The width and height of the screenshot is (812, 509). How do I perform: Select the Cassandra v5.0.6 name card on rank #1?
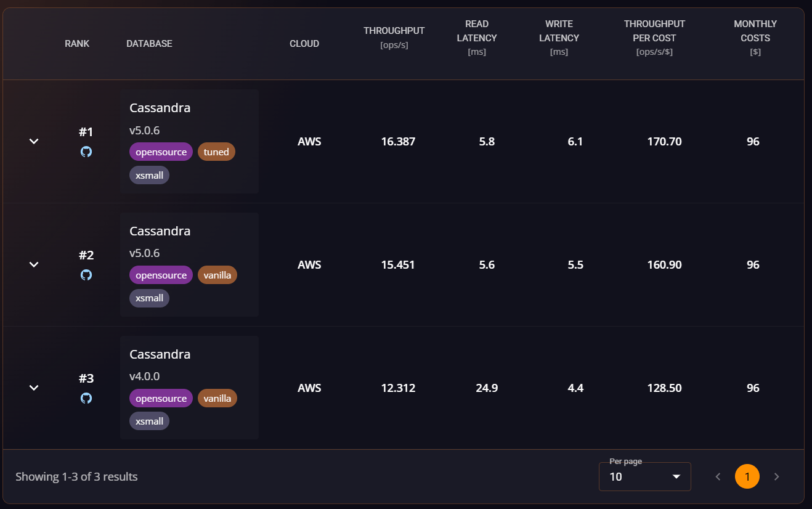(160, 108)
